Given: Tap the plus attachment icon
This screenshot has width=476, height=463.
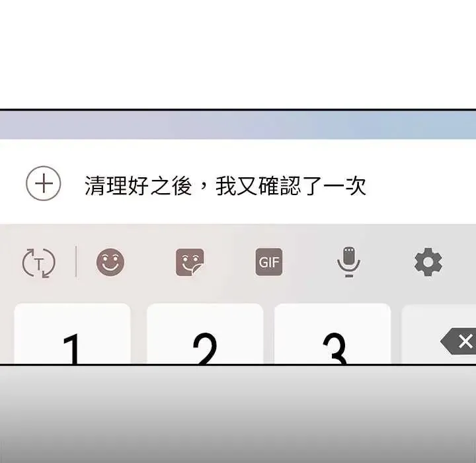Looking at the screenshot, I should coord(44,183).
